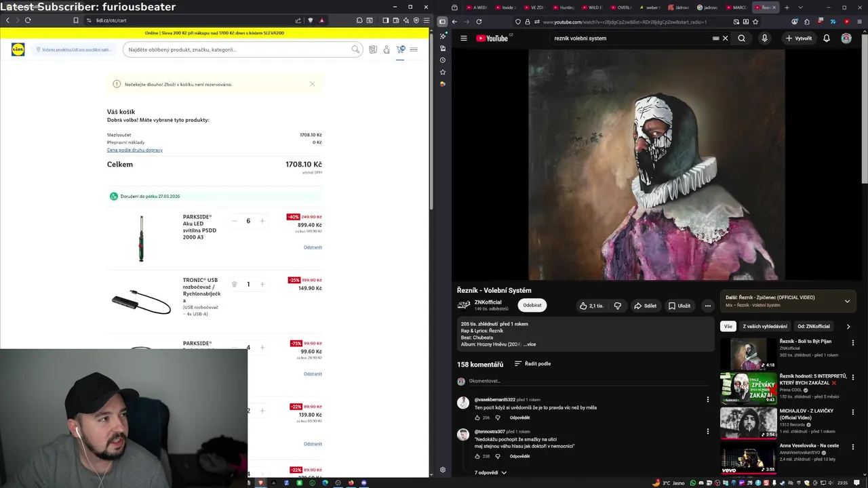This screenshot has height=488, width=868.
Task: Click the Brave Rewards triangle icon
Action: 321,20
